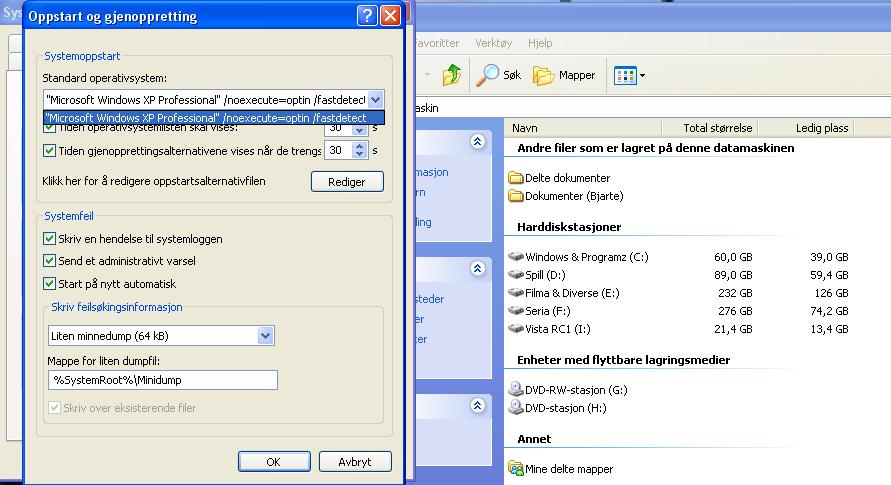Screen dimensions: 891x485
Task: Select the Delte dokumenter folder icon
Action: pos(515,178)
